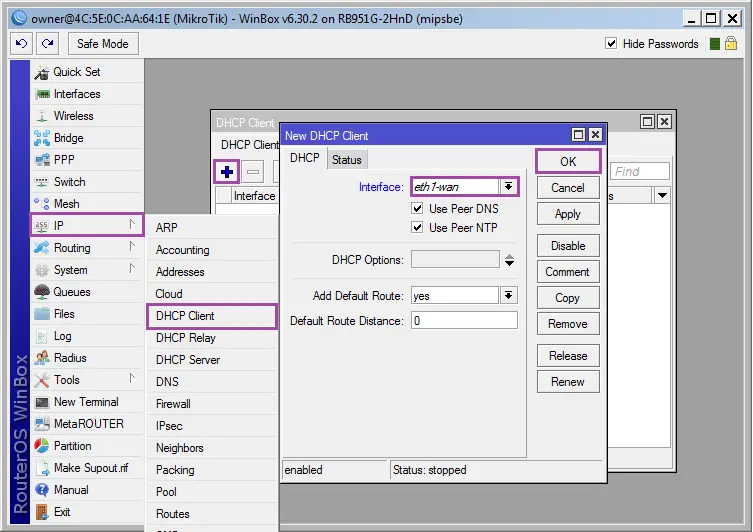The width and height of the screenshot is (753, 532).
Task: Switch to the Status tab
Action: click(x=347, y=160)
